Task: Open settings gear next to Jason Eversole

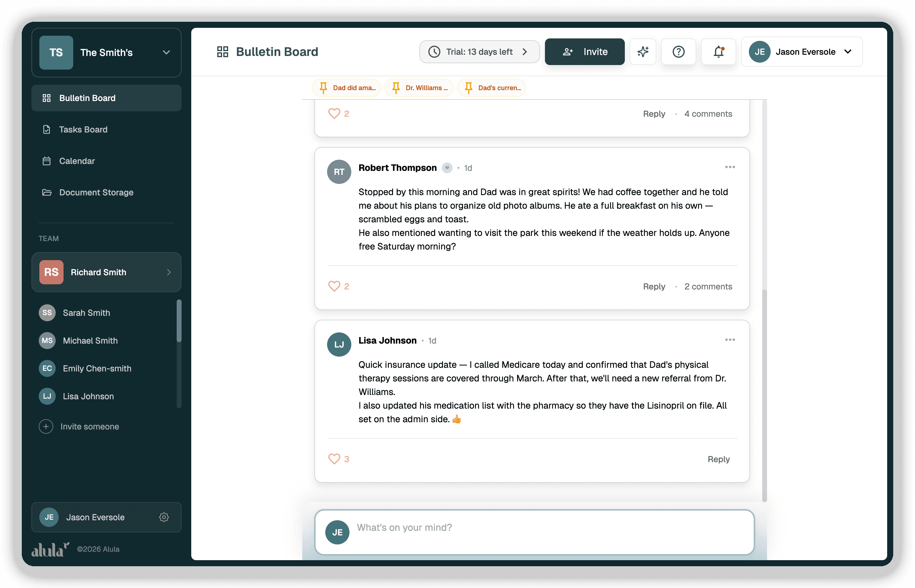Action: [164, 517]
